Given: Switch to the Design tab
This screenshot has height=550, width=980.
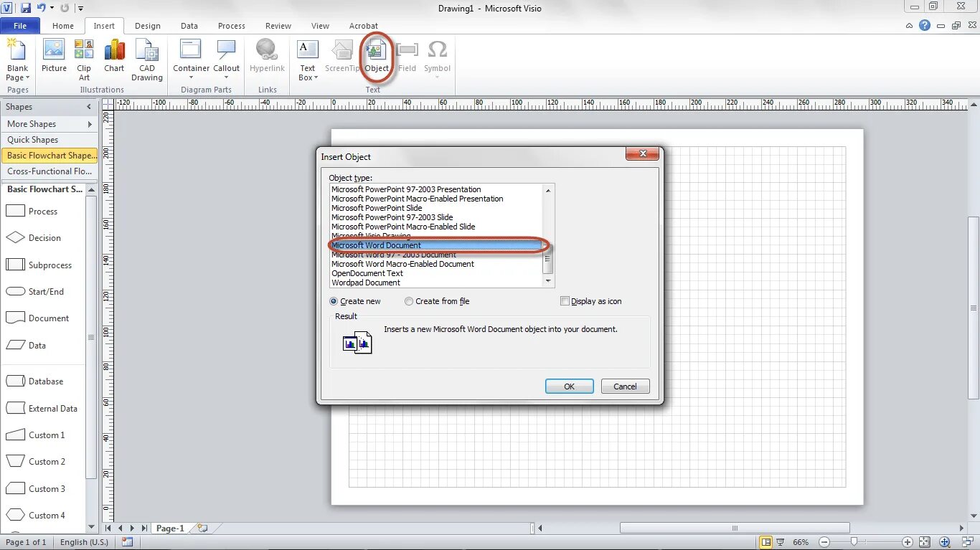Looking at the screenshot, I should click(x=148, y=26).
